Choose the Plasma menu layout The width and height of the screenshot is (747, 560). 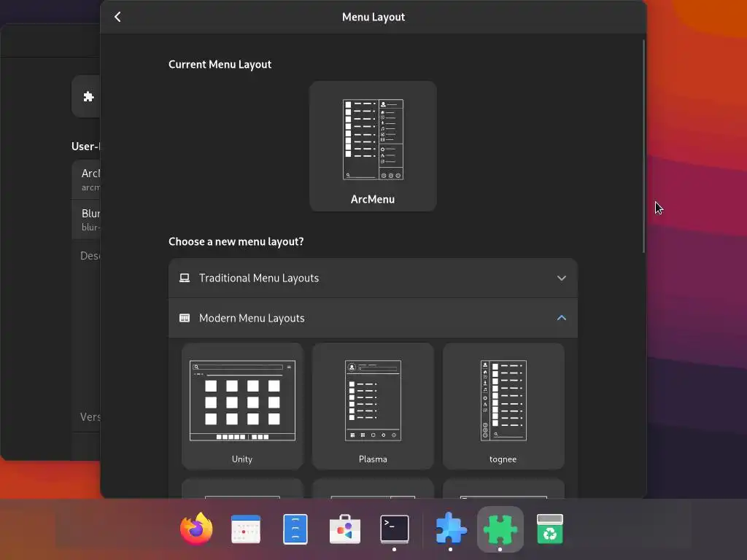click(373, 406)
